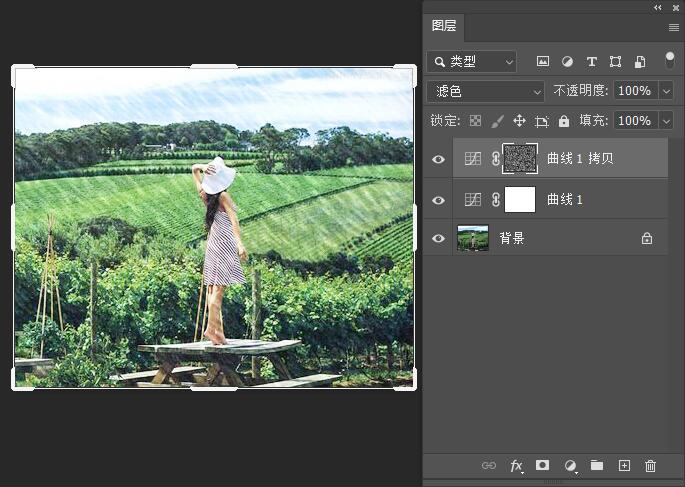Image resolution: width=685 pixels, height=487 pixels.
Task: Click the bottom-right crop corner handle
Action: click(412, 386)
